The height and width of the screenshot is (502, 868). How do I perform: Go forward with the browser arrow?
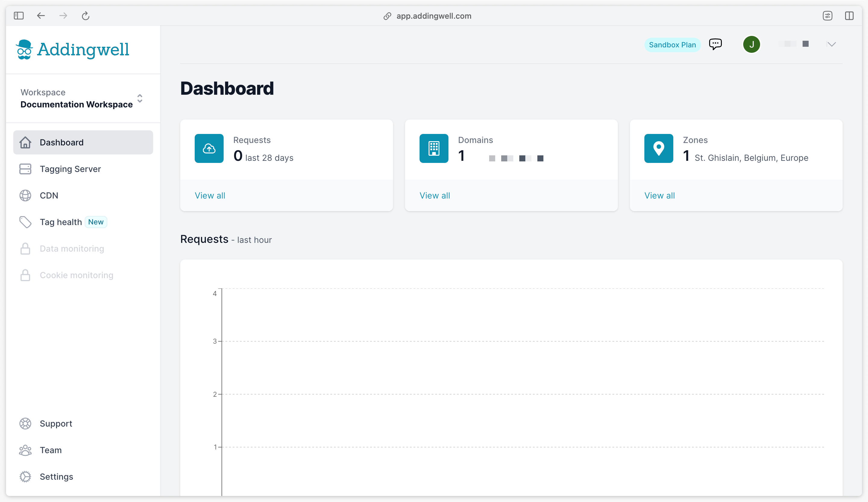63,15
